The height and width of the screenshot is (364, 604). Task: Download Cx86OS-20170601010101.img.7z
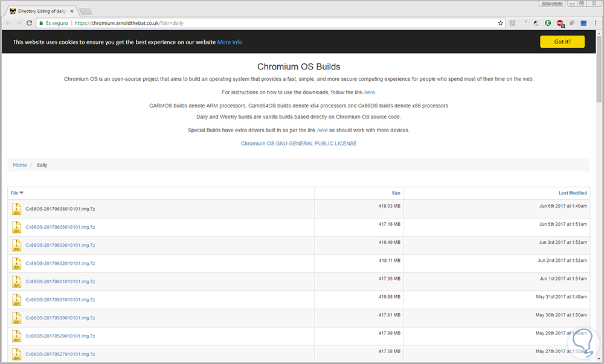click(60, 282)
